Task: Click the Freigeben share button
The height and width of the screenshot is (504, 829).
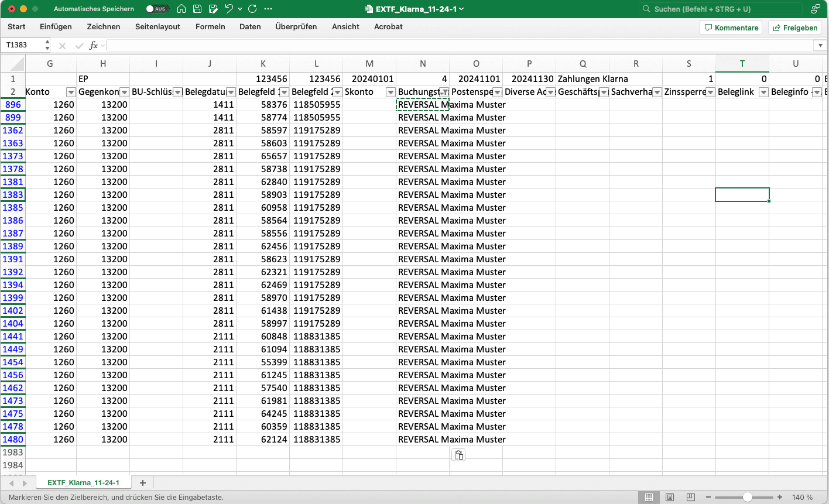Action: coord(794,28)
